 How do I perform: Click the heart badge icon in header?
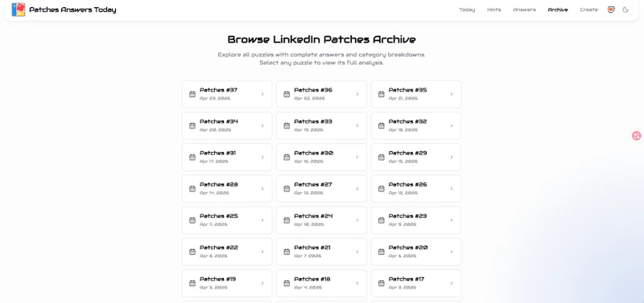(x=611, y=10)
